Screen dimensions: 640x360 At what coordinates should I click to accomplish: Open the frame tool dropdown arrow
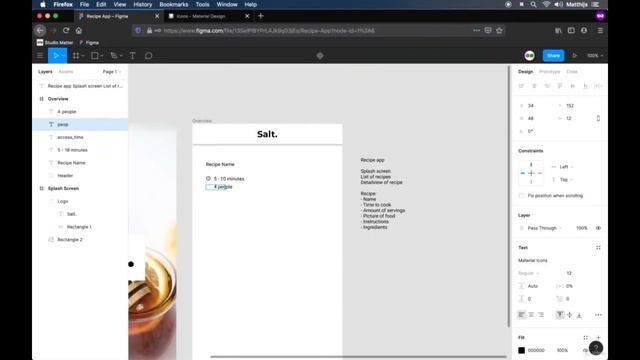point(83,56)
